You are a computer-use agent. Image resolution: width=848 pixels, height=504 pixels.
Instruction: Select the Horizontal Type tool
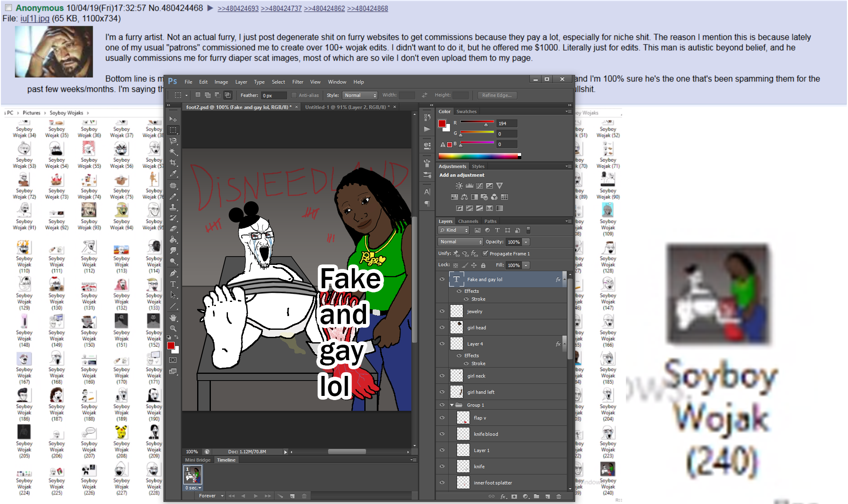[x=173, y=284]
